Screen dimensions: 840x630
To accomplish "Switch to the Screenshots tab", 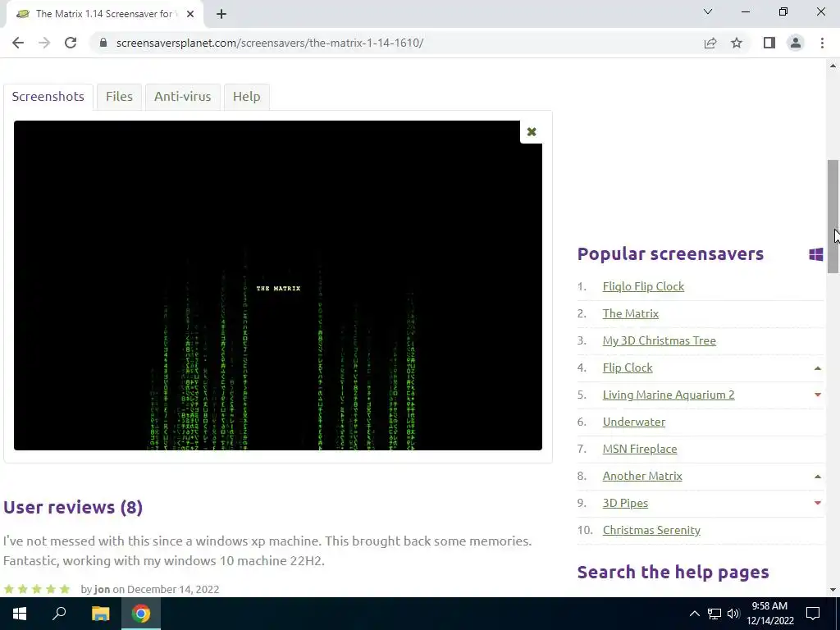I will click(48, 97).
